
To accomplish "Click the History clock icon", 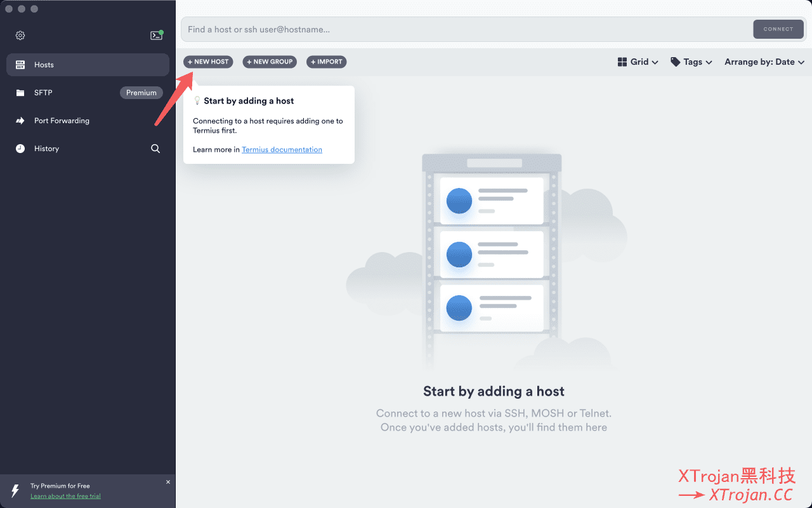I will click(20, 149).
